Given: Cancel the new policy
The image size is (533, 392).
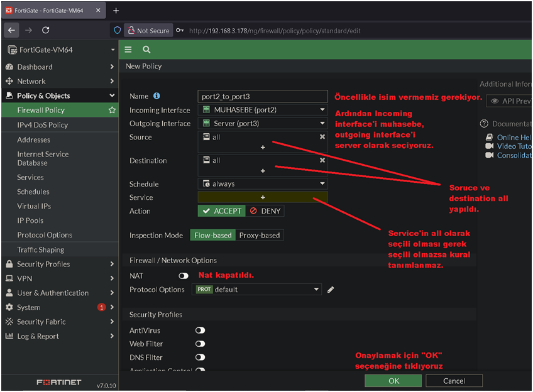Looking at the screenshot, I should pos(454,381).
